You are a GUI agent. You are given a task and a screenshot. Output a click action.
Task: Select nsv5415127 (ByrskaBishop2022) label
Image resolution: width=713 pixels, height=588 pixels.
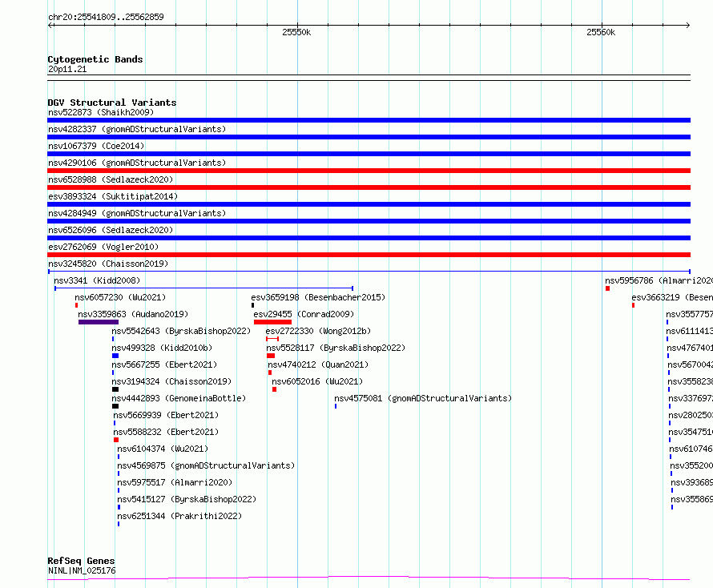tap(187, 499)
